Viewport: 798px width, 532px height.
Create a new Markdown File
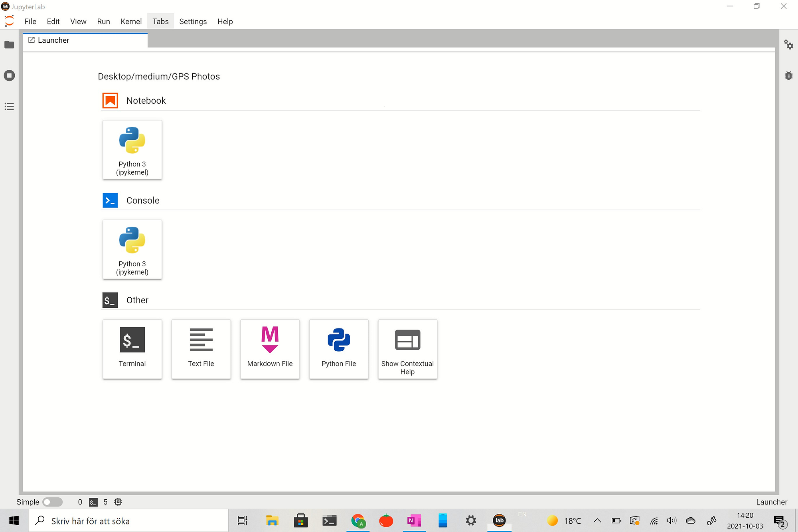(270, 349)
